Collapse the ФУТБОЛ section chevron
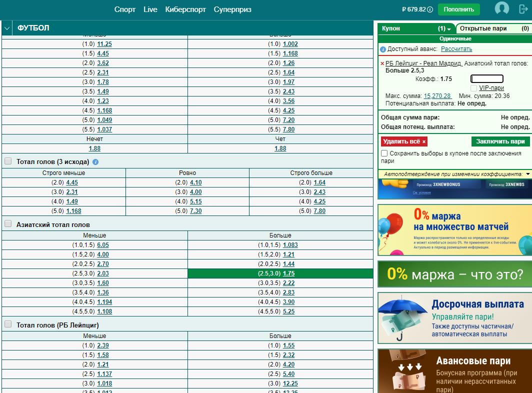This screenshot has height=393, width=532. [x=7, y=28]
